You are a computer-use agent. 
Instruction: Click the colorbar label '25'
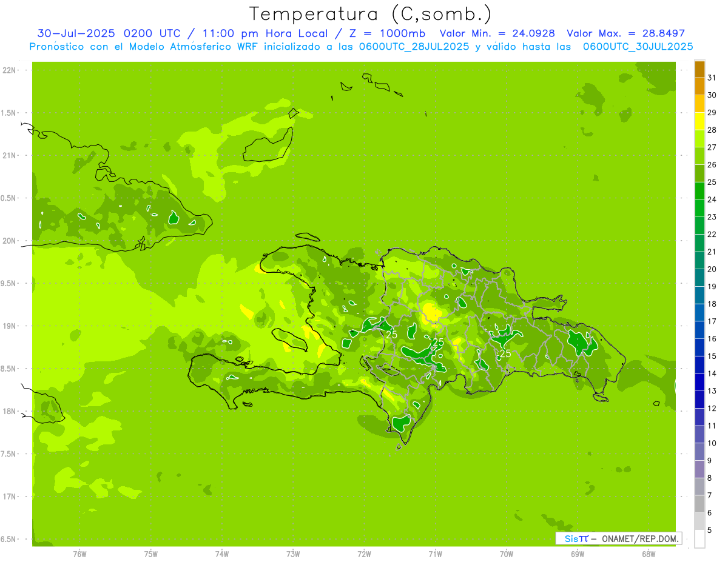pyautogui.click(x=712, y=182)
